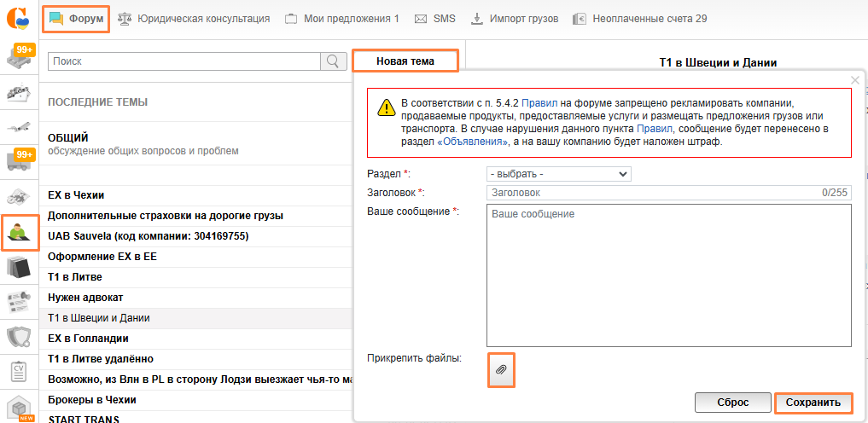
Task: Click the site logo in top-left corner
Action: [x=18, y=18]
